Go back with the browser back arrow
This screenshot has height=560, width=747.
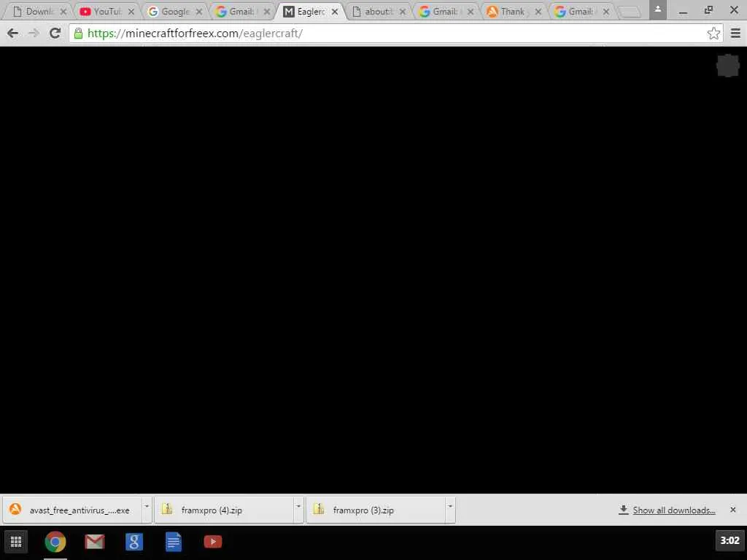(x=13, y=34)
